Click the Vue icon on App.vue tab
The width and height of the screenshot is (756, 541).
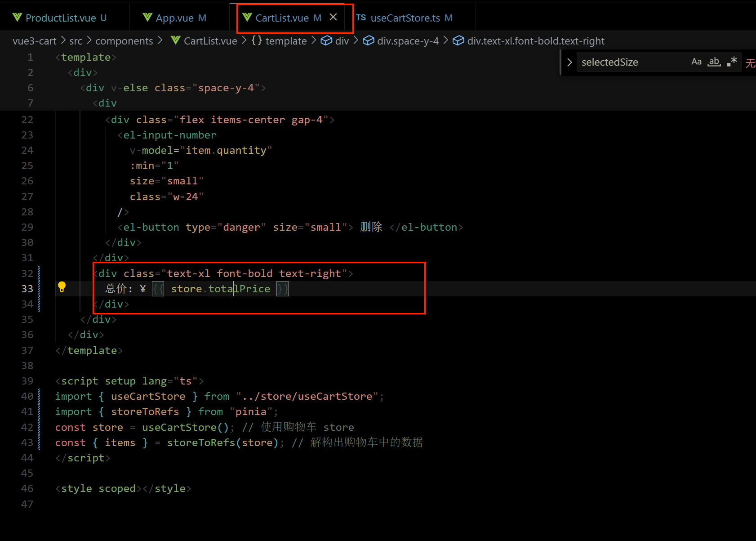tap(147, 18)
